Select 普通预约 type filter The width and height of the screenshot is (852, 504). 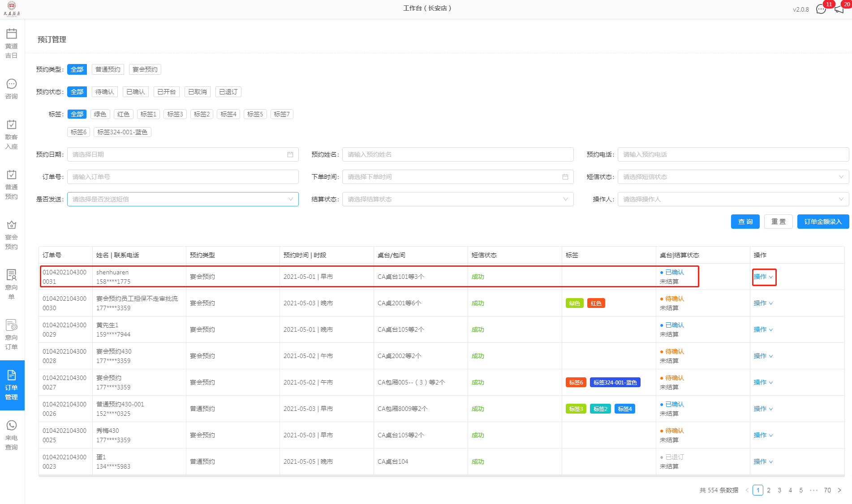(x=108, y=69)
